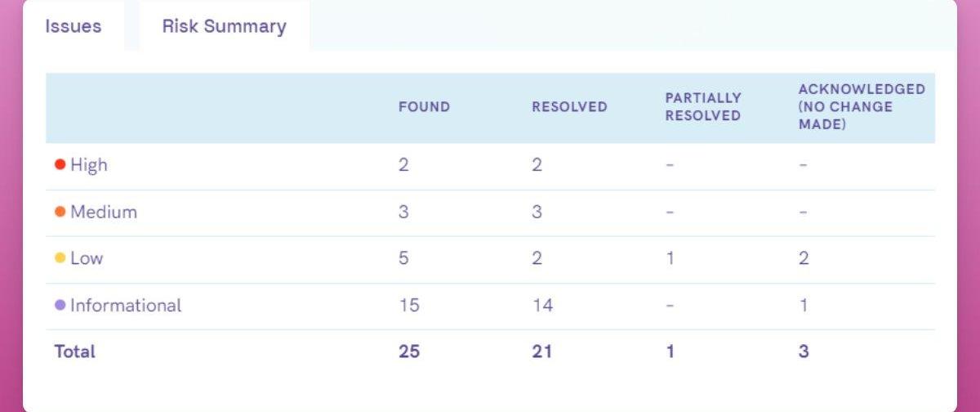Click the PARTIALLY RESOLVED column header

click(x=703, y=107)
